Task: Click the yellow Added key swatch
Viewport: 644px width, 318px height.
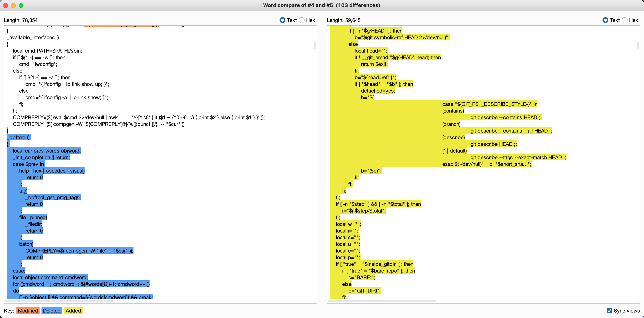Action: pos(73,311)
